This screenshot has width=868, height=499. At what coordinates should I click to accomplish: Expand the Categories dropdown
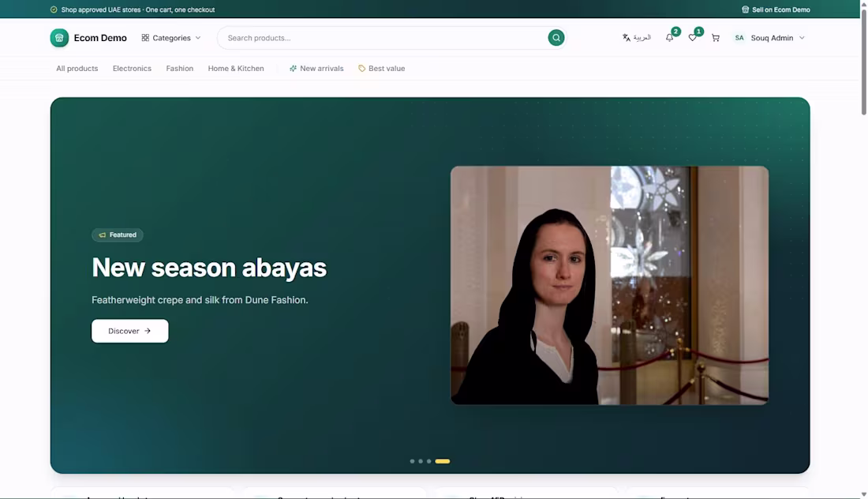(171, 38)
